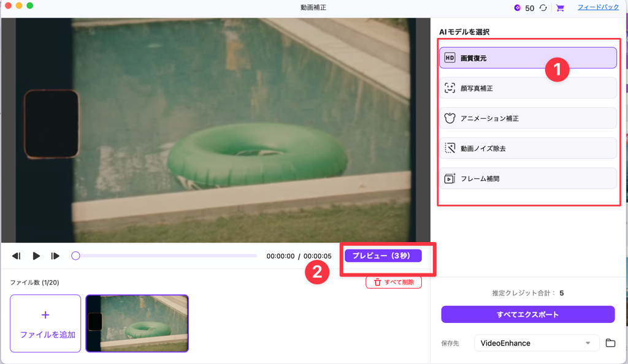Activate フレーム補間 for the video

(x=527, y=178)
